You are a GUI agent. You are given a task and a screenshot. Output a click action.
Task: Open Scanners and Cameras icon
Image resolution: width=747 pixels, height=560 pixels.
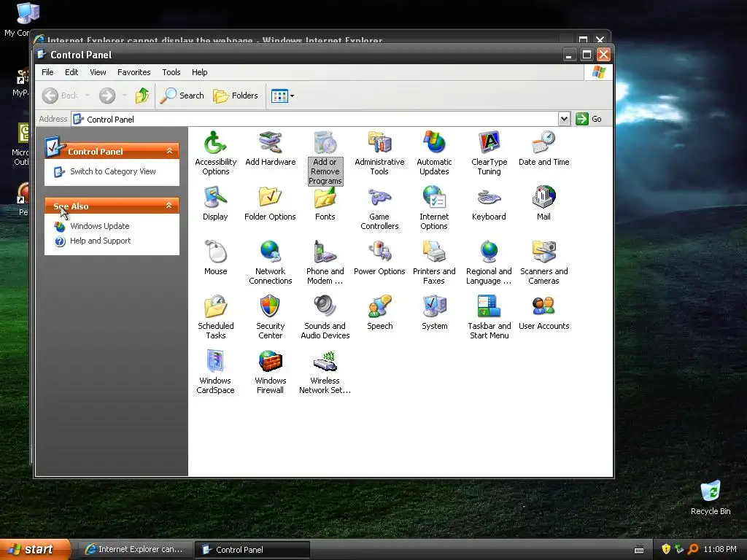point(543,252)
